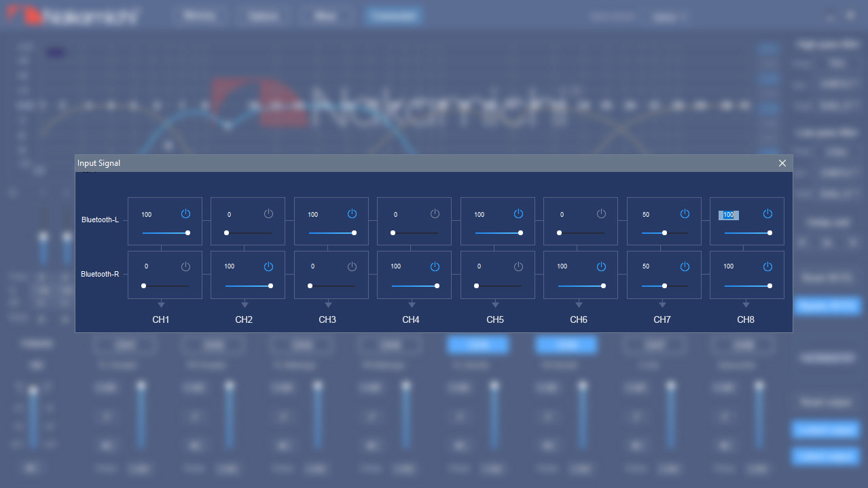Select the Bluetooth-R slider handle for CH5
Screen dimensions: 868x488
[x=476, y=285]
